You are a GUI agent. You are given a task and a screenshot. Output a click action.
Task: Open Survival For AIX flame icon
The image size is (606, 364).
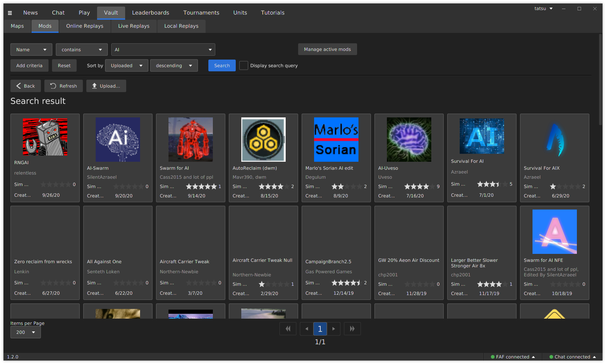[555, 140]
